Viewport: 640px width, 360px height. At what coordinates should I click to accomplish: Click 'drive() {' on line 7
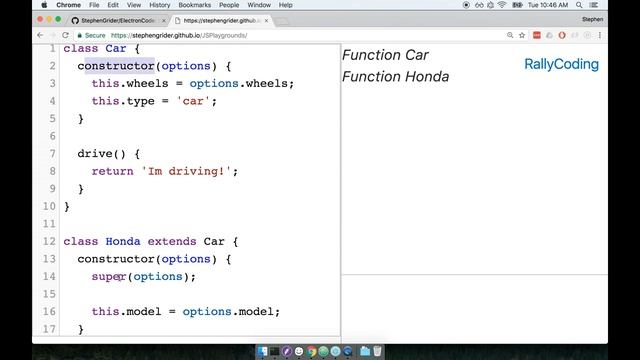click(109, 154)
